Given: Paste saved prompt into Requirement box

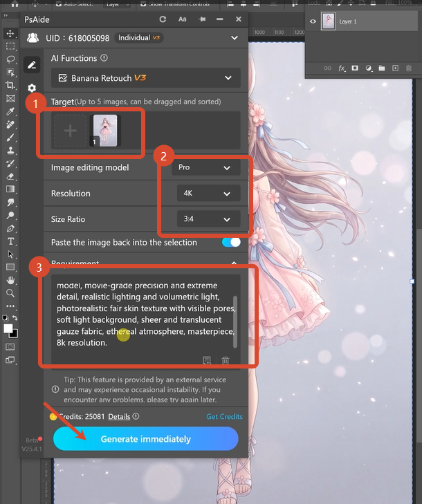Looking at the screenshot, I should pyautogui.click(x=207, y=360).
